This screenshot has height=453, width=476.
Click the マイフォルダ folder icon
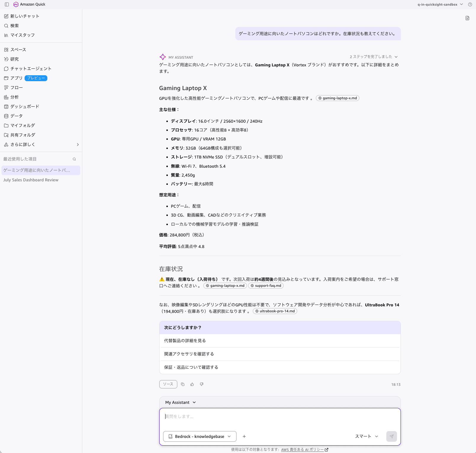6,126
